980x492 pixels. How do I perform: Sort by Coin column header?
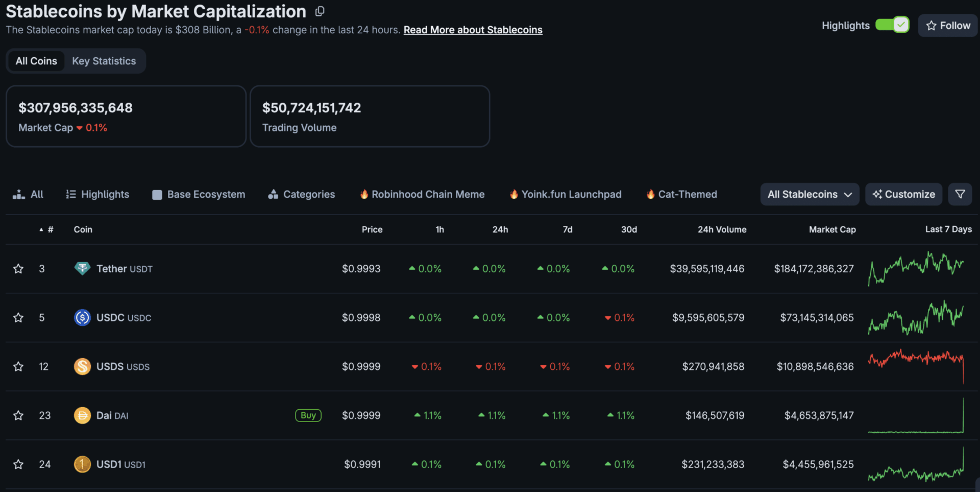point(83,230)
